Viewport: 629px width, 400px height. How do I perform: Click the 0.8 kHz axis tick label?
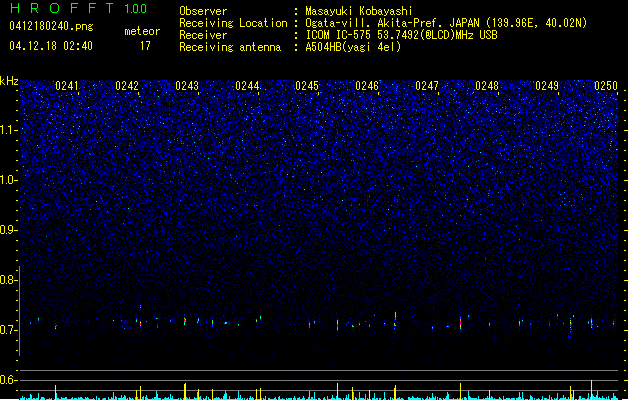coord(8,280)
